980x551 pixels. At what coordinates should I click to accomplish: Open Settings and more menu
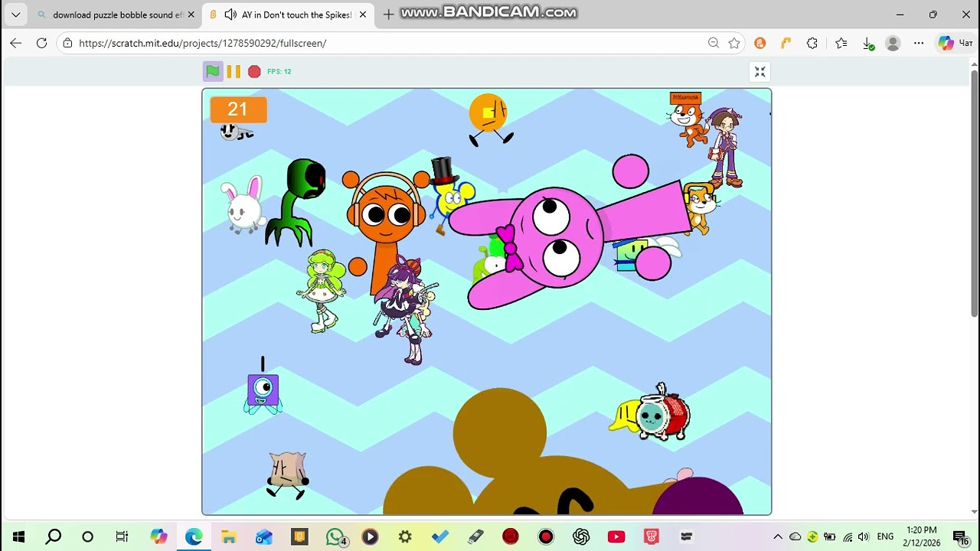pyautogui.click(x=919, y=43)
